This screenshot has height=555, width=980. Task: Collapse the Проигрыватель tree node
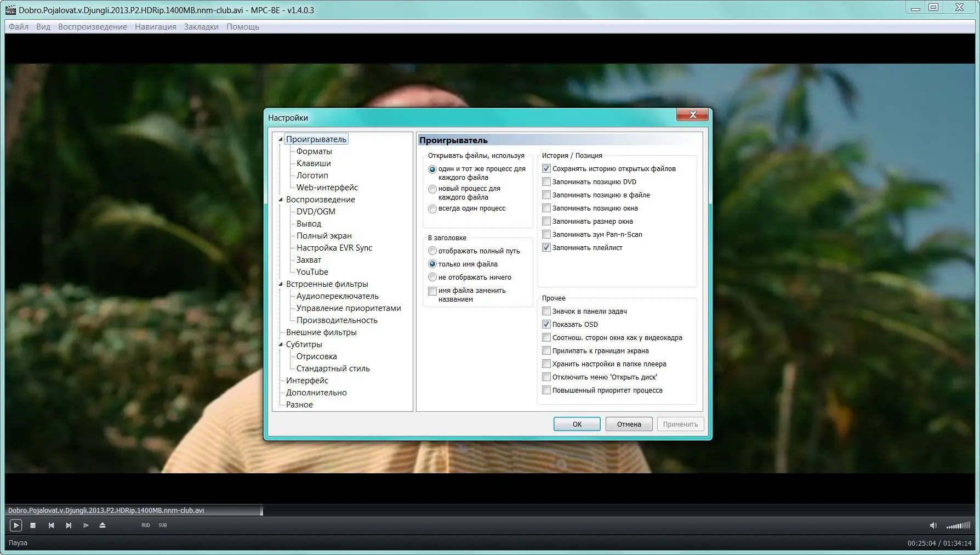281,139
